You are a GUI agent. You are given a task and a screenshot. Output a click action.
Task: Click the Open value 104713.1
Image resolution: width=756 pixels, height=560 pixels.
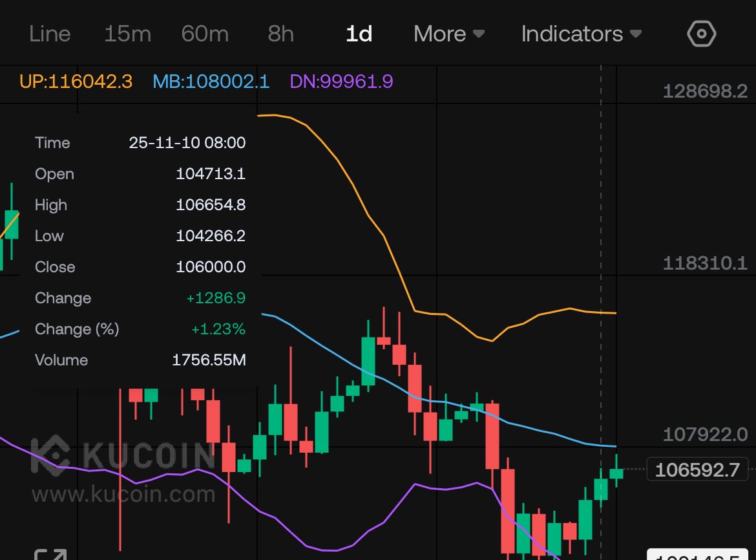(211, 174)
